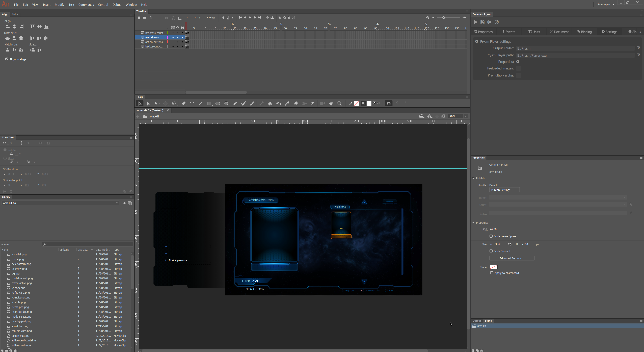
Task: Select the Lasso tool
Action: tap(174, 103)
